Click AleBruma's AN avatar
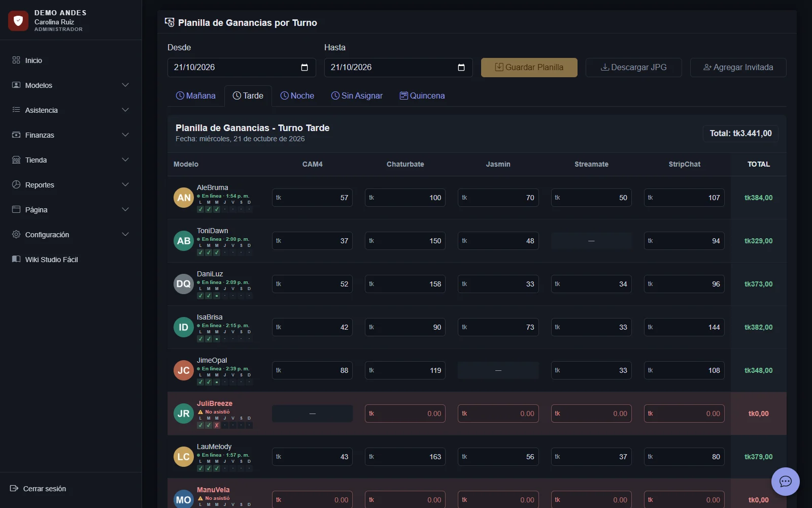Viewport: 812px width, 508px height. click(184, 198)
